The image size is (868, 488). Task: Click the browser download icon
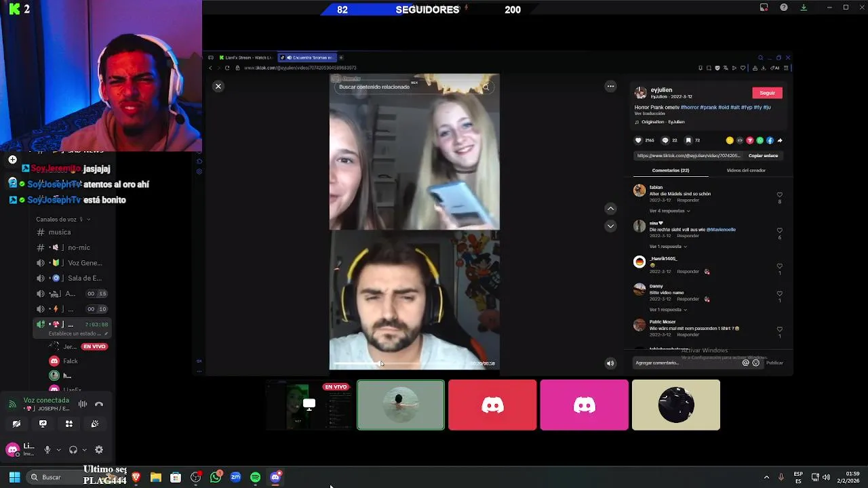tap(764, 68)
